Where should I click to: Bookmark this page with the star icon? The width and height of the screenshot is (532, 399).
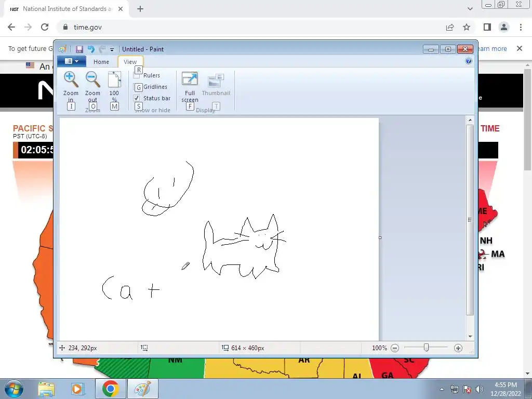(x=467, y=27)
